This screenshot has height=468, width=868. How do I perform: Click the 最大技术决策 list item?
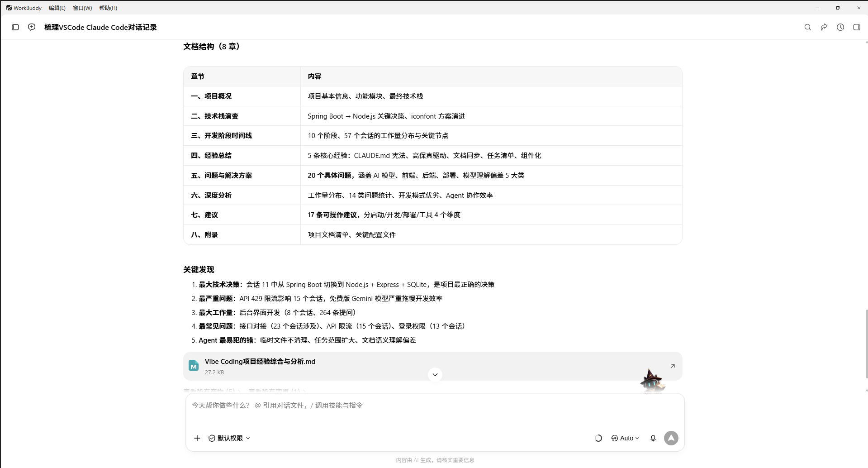click(x=346, y=285)
